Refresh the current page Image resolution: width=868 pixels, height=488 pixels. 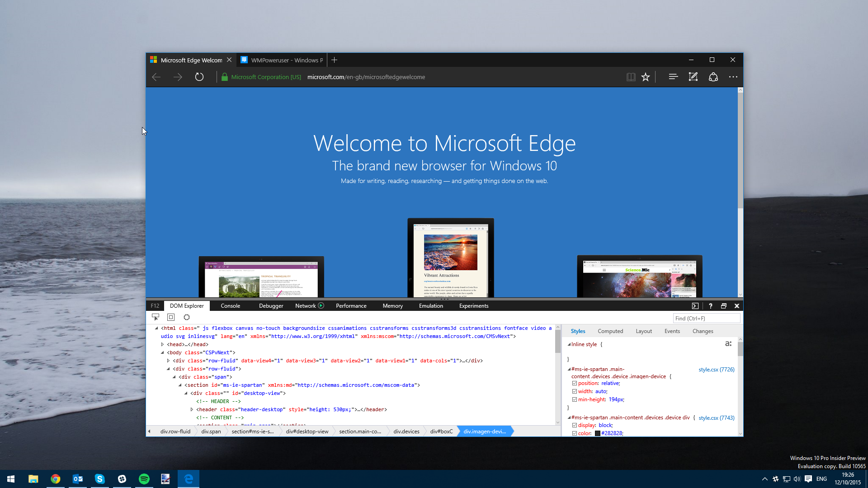(199, 77)
